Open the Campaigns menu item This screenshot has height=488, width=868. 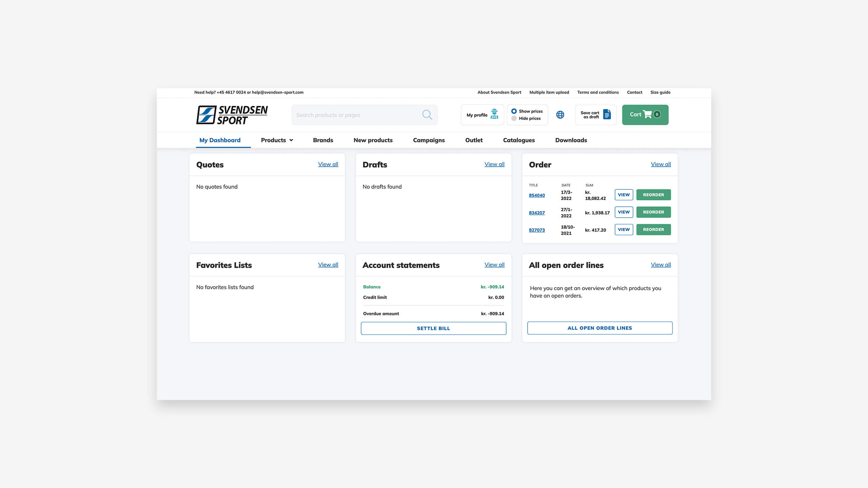pyautogui.click(x=429, y=140)
